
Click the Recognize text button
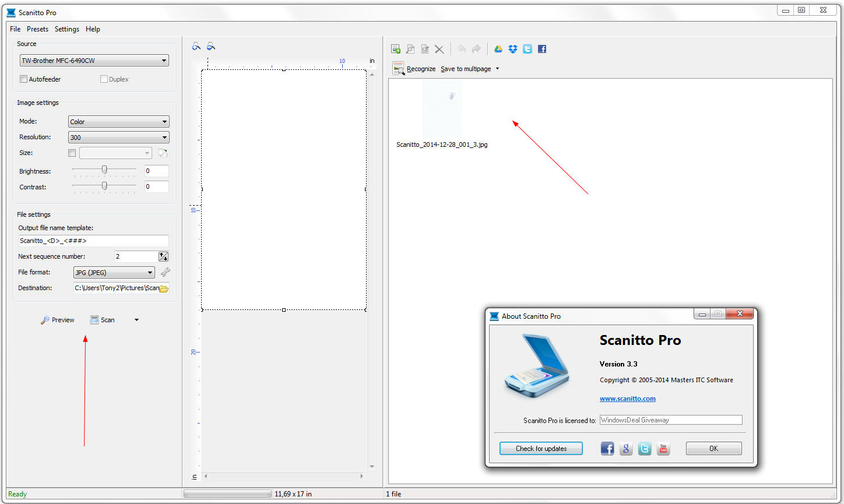click(x=421, y=69)
